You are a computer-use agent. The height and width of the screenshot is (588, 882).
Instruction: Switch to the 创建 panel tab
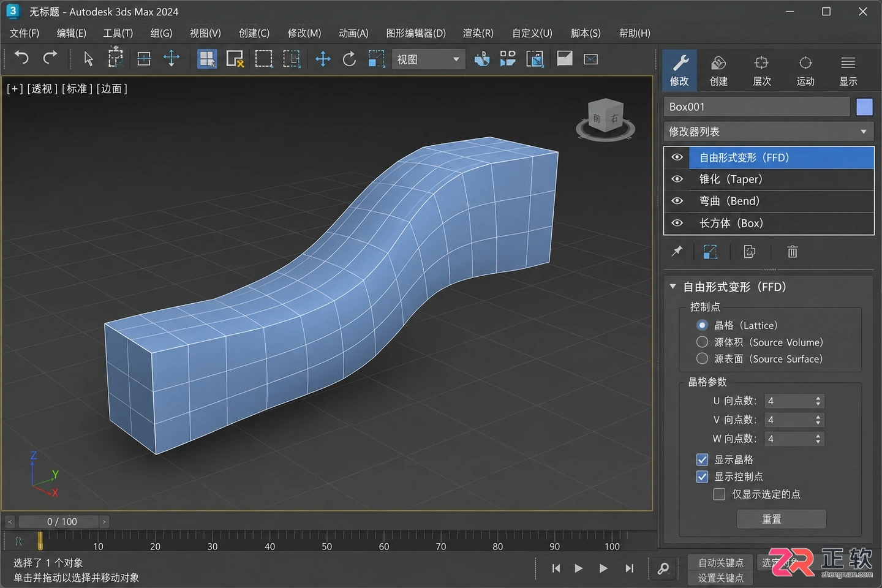(718, 70)
